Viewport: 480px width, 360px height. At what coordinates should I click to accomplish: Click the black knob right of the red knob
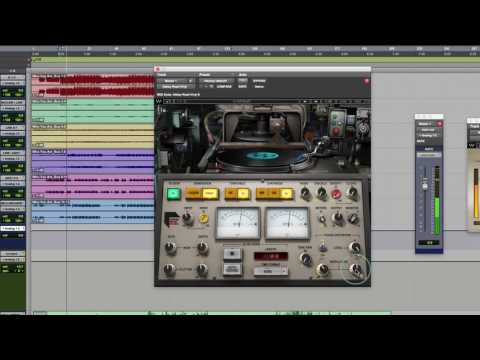click(x=352, y=193)
